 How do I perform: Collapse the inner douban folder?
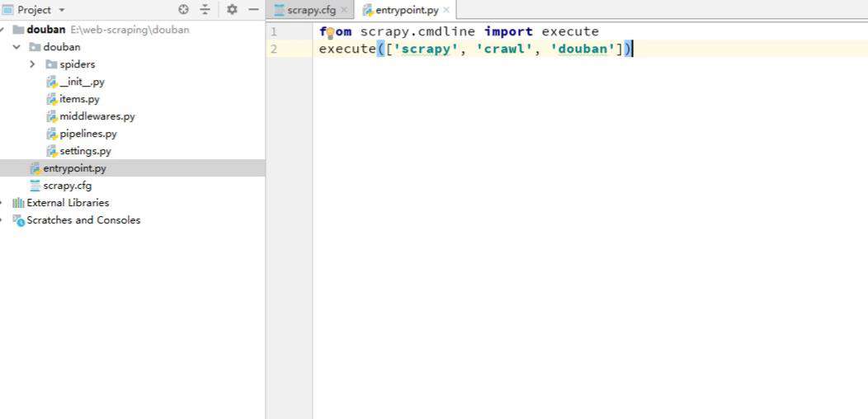17,47
